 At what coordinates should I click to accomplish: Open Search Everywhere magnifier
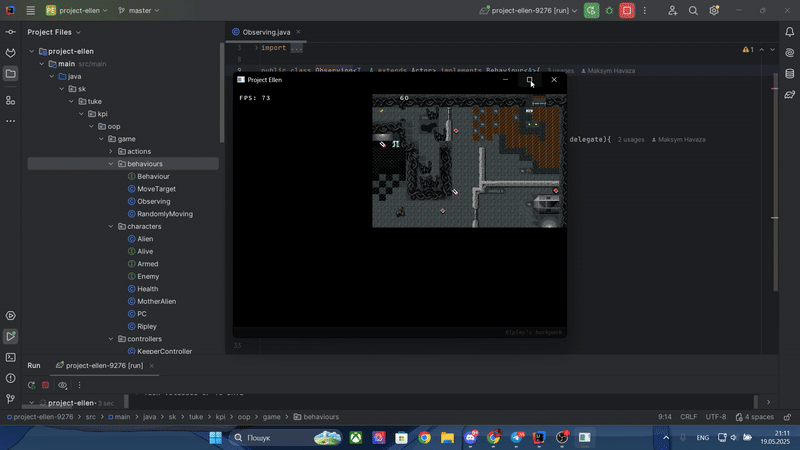(x=693, y=10)
